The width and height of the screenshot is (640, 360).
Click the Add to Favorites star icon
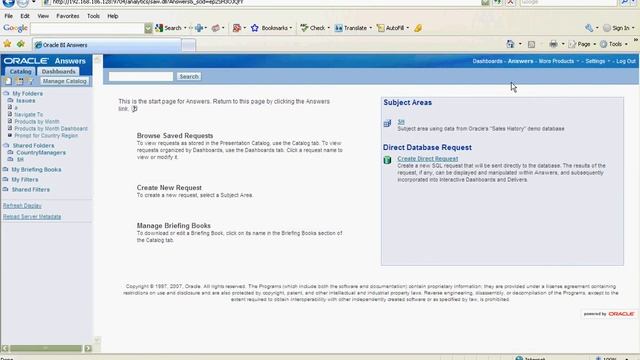click(x=20, y=44)
